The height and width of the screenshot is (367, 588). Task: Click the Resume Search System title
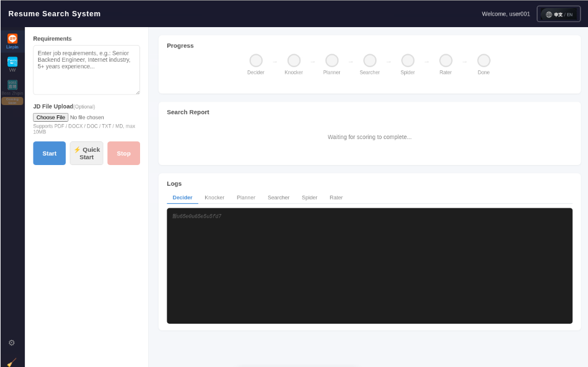(54, 14)
